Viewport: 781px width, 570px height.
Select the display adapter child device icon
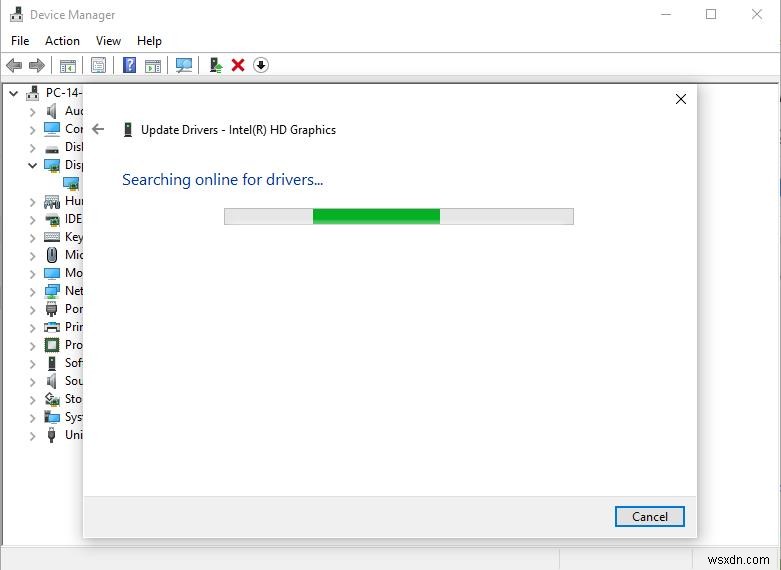click(71, 183)
